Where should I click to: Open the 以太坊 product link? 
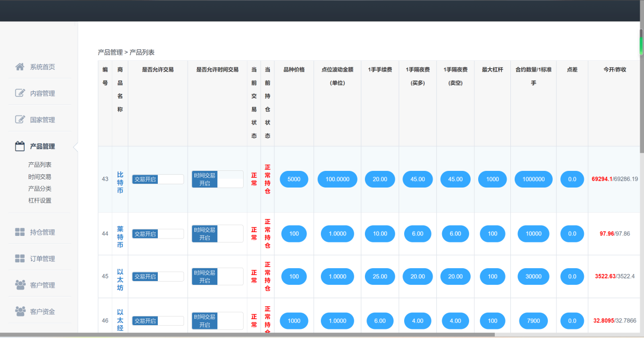[x=120, y=280]
